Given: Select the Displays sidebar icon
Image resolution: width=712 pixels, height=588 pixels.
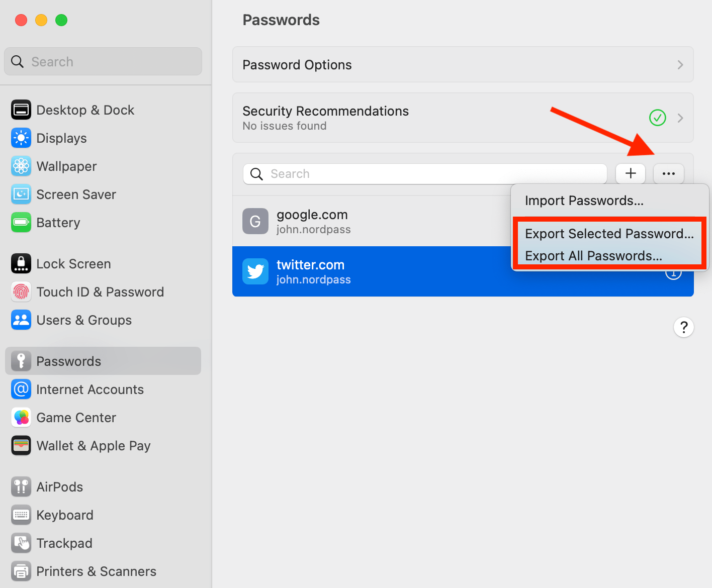Looking at the screenshot, I should click(21, 138).
